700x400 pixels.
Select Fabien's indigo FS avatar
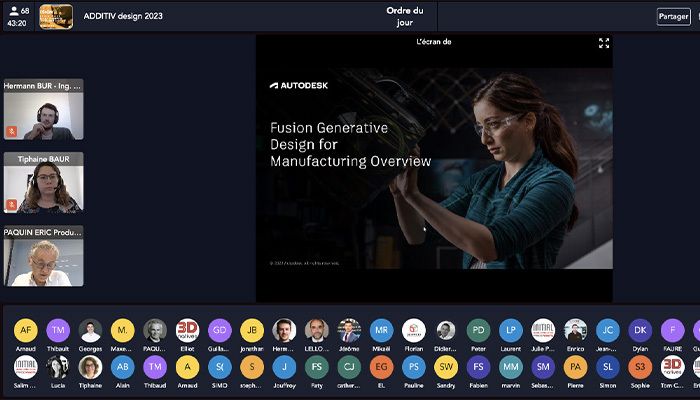click(x=478, y=367)
